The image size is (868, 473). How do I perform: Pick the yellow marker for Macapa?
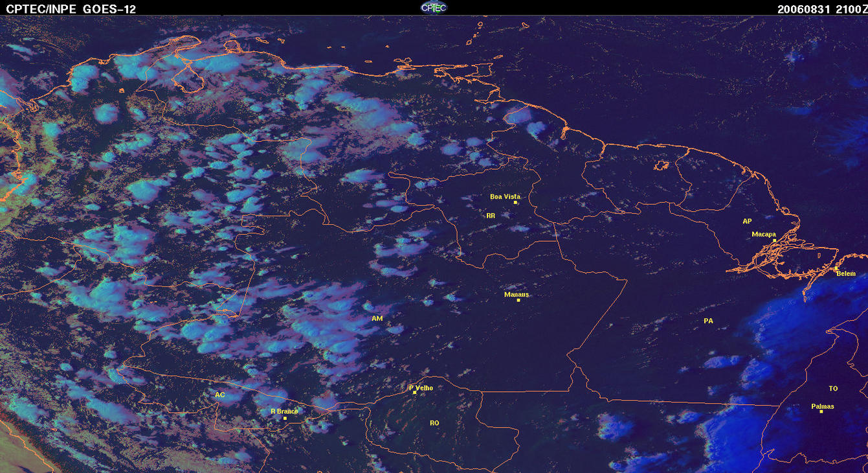774,240
